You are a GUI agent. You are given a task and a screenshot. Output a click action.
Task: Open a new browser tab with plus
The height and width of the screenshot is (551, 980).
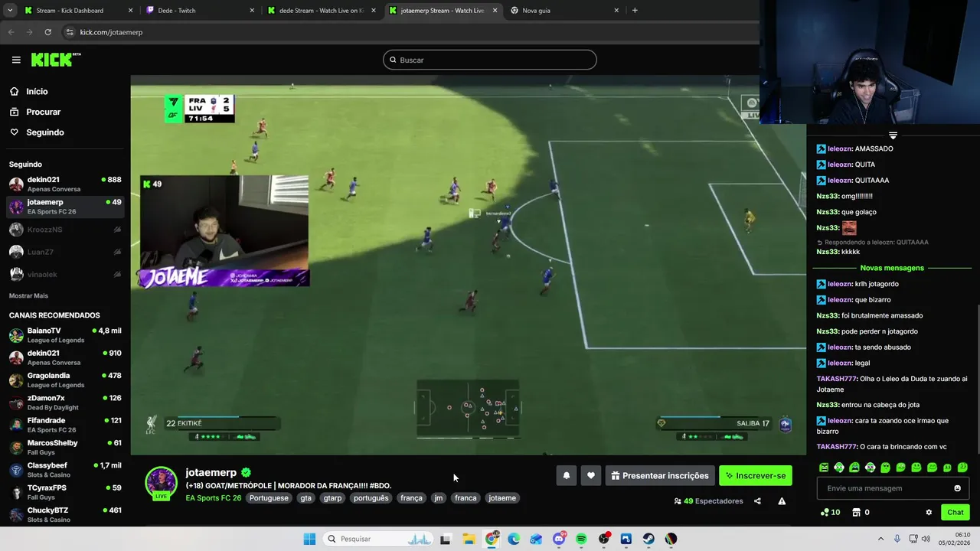pyautogui.click(x=635, y=11)
